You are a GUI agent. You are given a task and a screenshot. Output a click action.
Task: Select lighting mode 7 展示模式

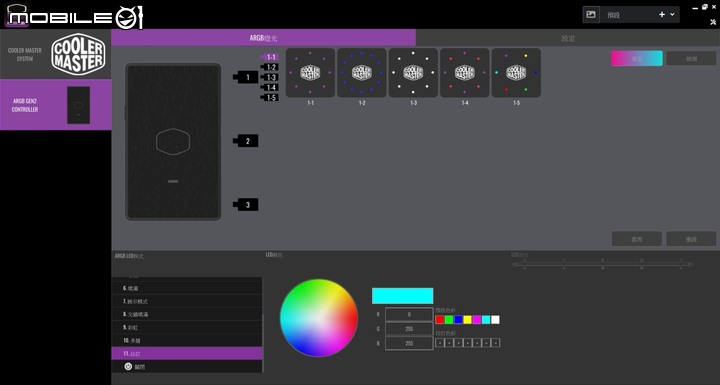(x=187, y=301)
